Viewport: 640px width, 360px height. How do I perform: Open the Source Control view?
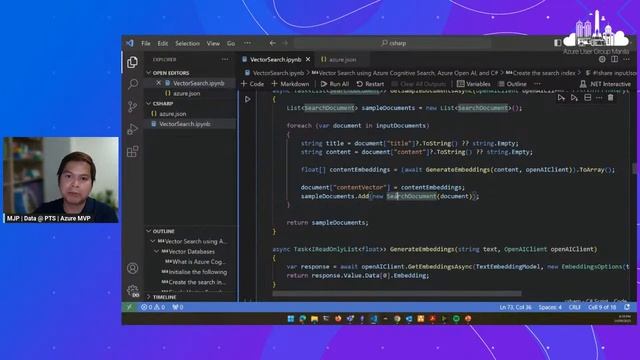(132, 107)
